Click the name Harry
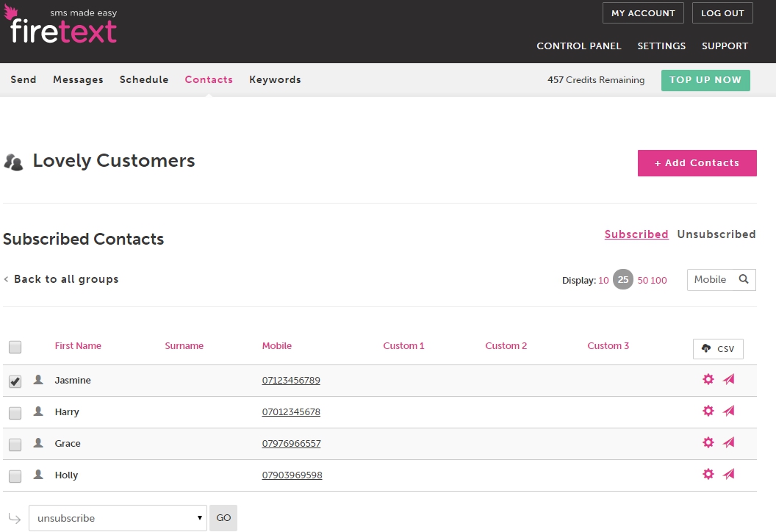 (67, 411)
